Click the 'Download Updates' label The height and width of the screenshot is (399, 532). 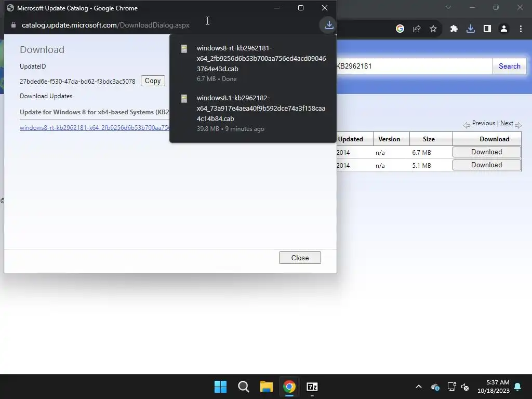[46, 96]
